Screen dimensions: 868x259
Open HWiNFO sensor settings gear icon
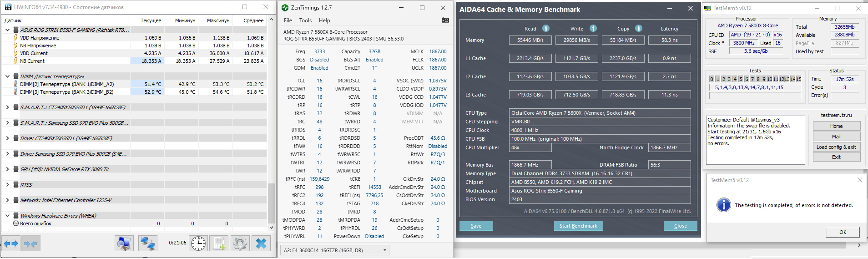point(240,244)
